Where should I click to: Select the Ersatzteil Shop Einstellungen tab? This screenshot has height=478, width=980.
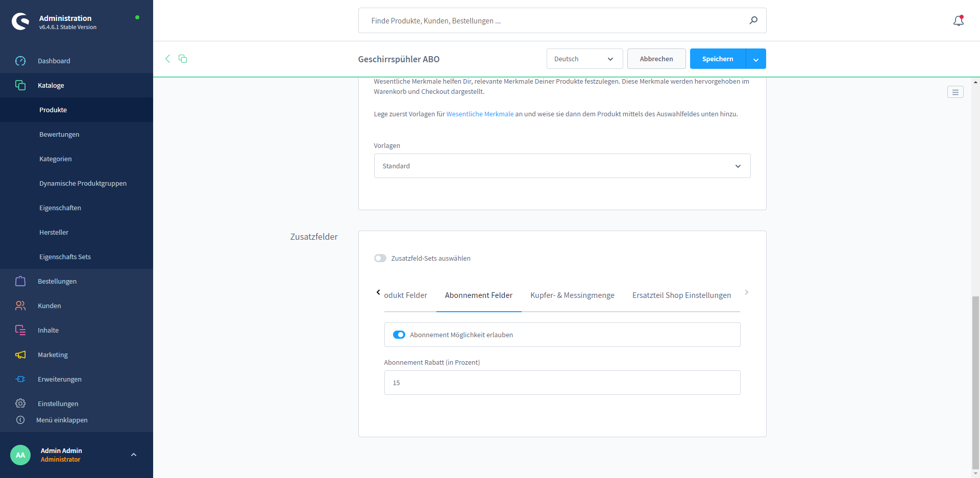pyautogui.click(x=681, y=295)
